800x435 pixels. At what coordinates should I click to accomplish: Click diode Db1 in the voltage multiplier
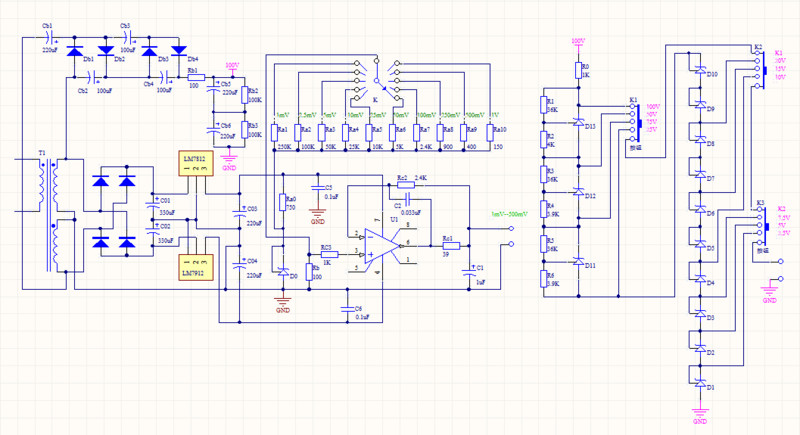74,49
